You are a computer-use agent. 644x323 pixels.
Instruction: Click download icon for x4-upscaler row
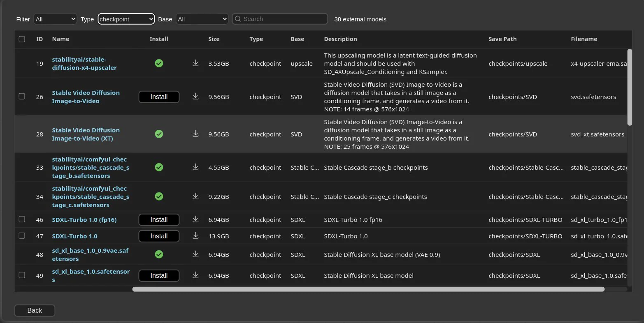pyautogui.click(x=195, y=63)
